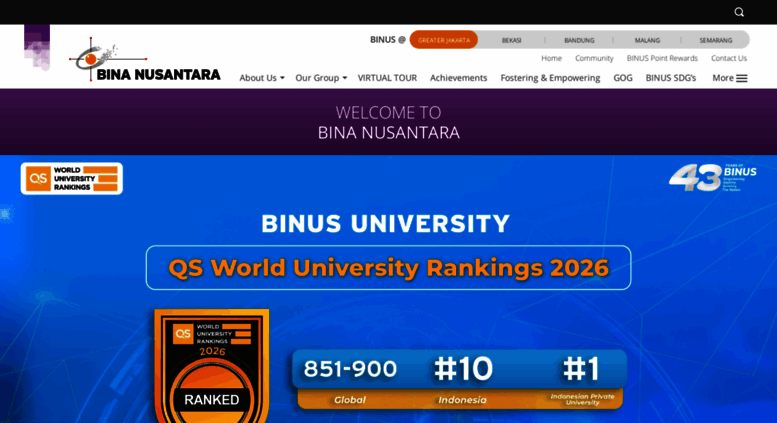Screen dimensions: 777x423
Task: Click the QS World University Rankings 2026 banner title
Action: point(388,267)
